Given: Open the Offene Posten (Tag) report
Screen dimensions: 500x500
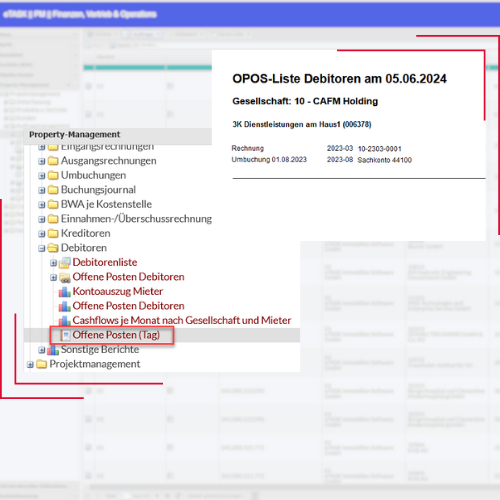Looking at the screenshot, I should click(x=116, y=335).
